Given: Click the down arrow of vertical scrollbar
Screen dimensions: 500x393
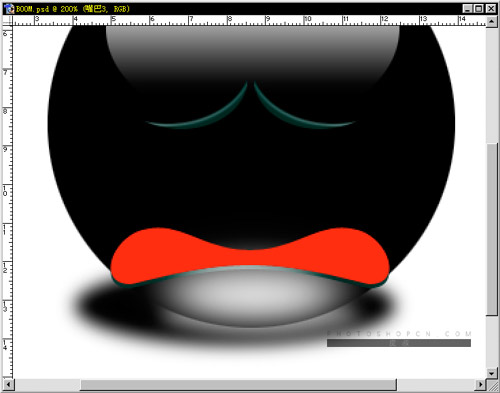Looking at the screenshot, I should 491,373.
